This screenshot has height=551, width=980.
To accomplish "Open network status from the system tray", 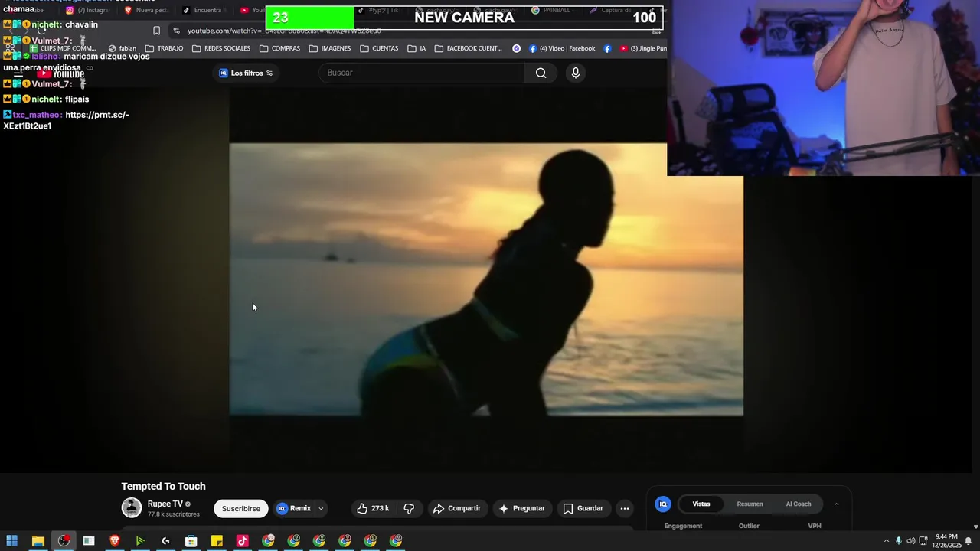I will (x=923, y=541).
